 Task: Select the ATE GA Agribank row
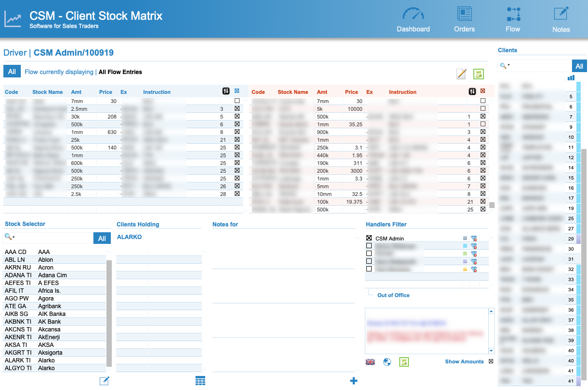click(x=54, y=306)
